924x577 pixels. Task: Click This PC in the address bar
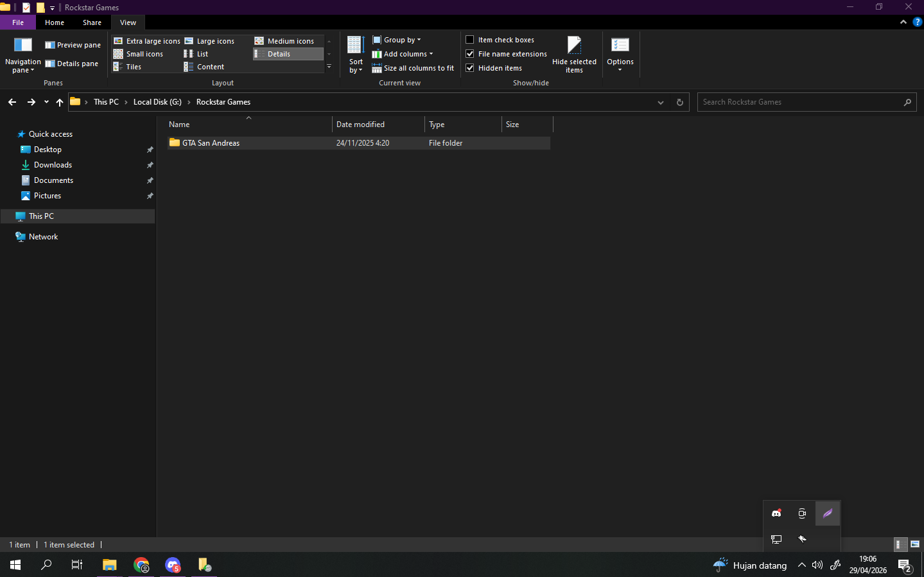click(x=106, y=102)
